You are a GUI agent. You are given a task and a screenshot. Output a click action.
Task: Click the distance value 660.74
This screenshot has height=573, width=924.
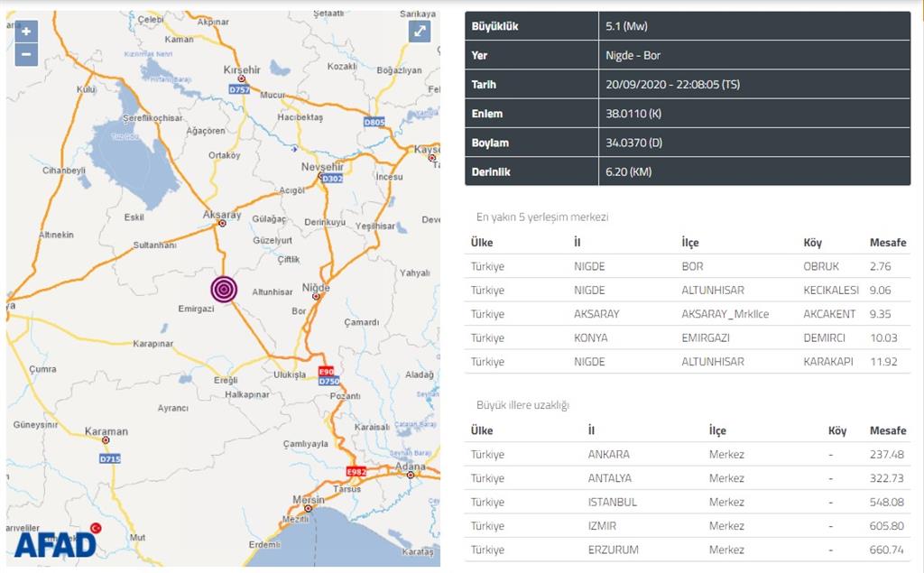click(887, 550)
